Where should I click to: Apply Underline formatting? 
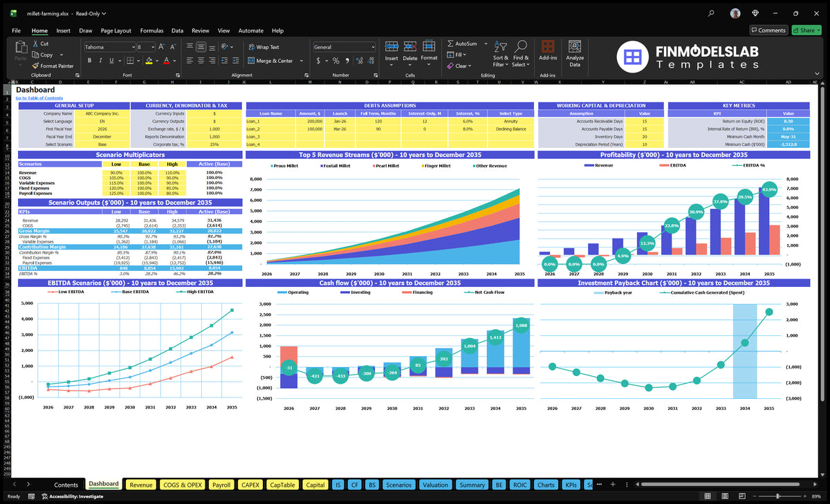[111, 61]
